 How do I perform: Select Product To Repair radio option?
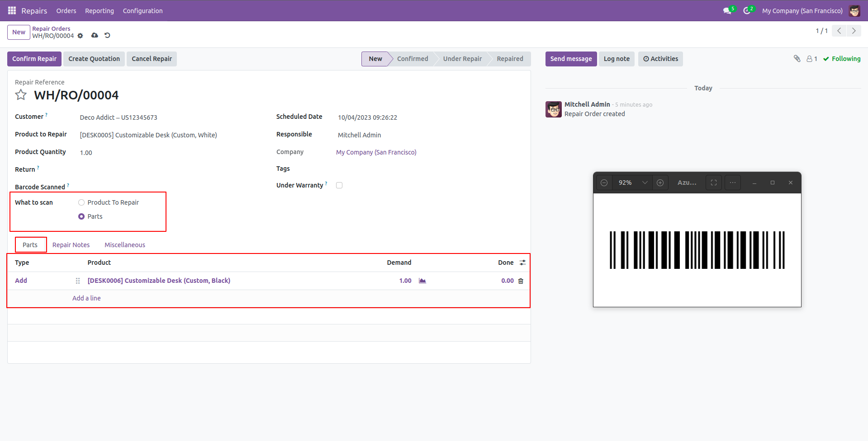(81, 202)
